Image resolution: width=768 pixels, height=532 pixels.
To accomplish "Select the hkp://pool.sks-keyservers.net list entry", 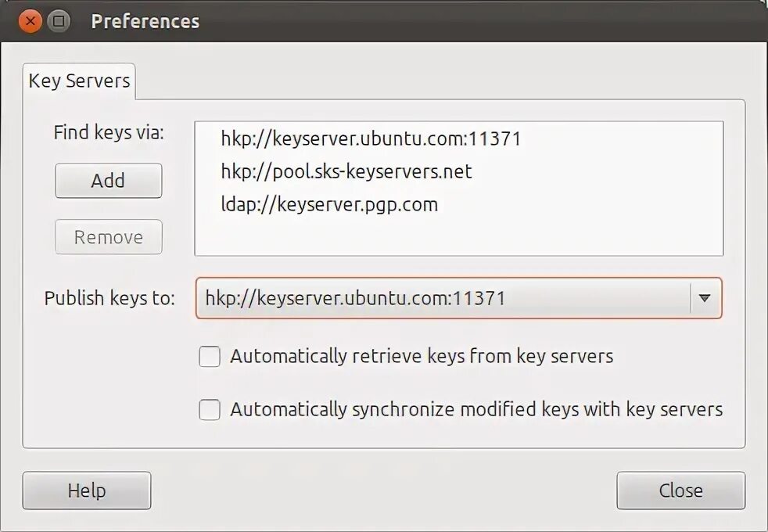I will (346, 171).
